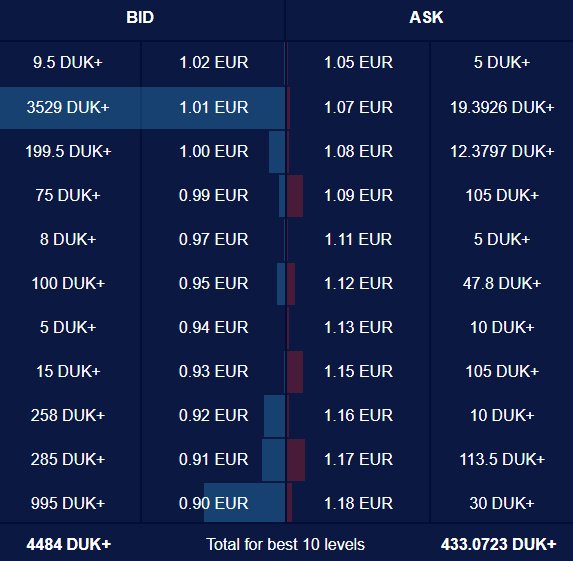The image size is (573, 561).
Task: Click the BID column header
Action: pyautogui.click(x=140, y=18)
